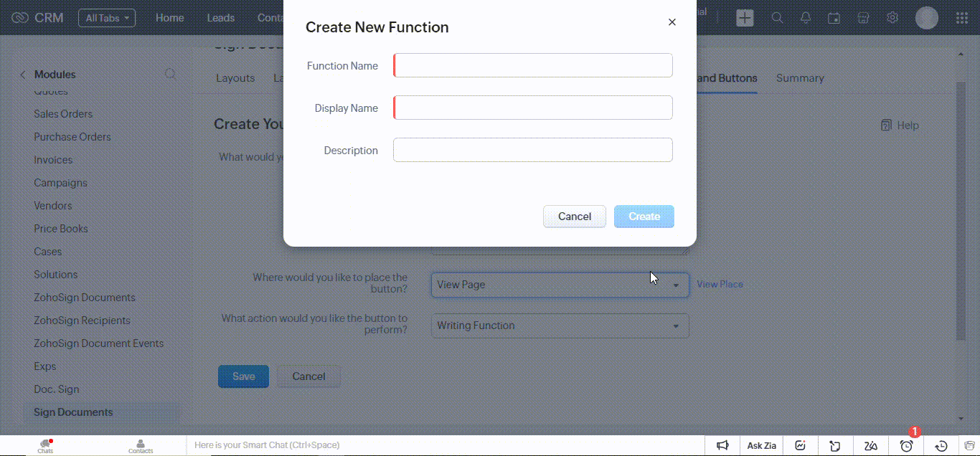Screen dimensions: 980x456
Task: Select Sign Documents in the Modules sidebar
Action: 72,412
